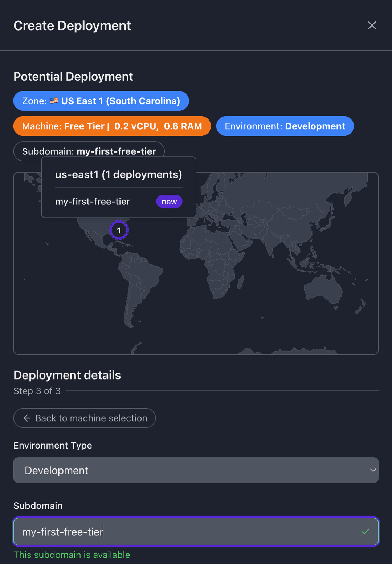Click the chevron on the Development selector

(x=373, y=470)
